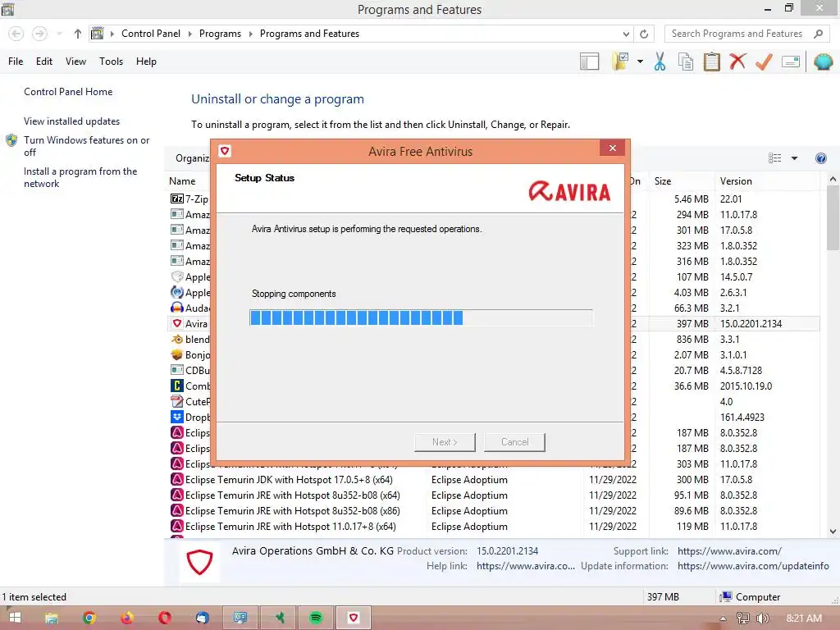Click the Forward navigation arrow
This screenshot has height=630, width=840.
[x=39, y=34]
